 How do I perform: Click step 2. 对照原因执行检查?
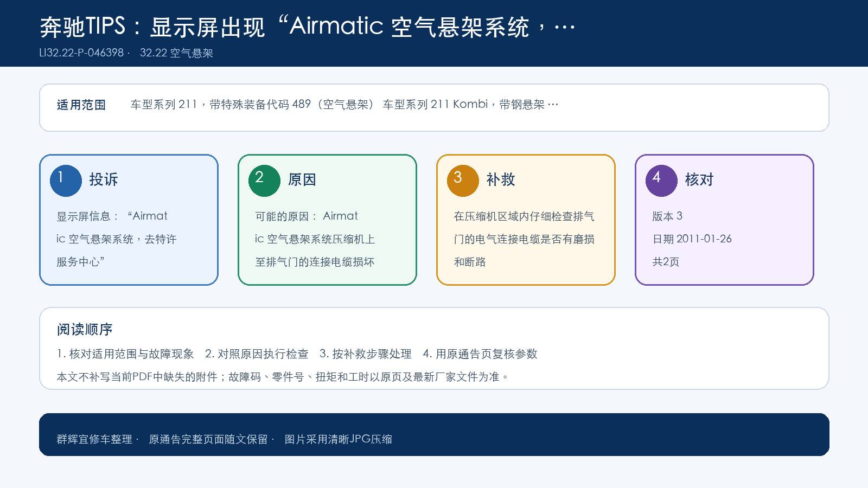[x=257, y=354]
